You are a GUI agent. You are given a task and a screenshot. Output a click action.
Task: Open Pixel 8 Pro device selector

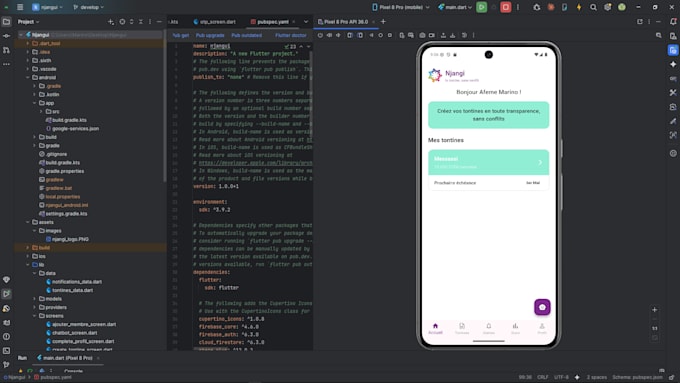tap(401, 7)
